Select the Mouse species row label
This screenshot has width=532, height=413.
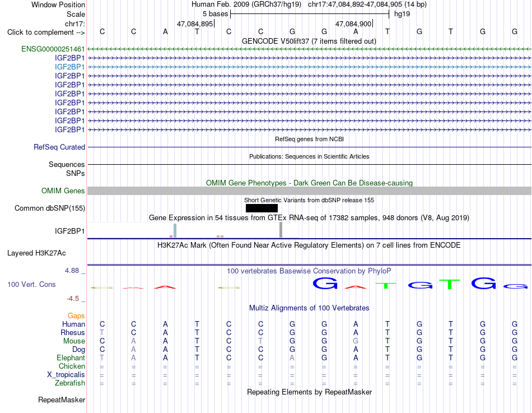pos(74,341)
